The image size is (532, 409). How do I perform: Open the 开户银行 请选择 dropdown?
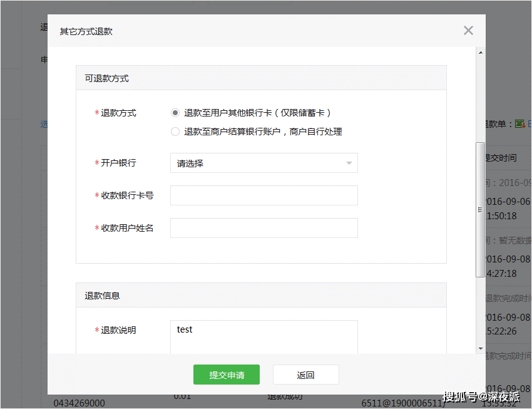[x=263, y=163]
